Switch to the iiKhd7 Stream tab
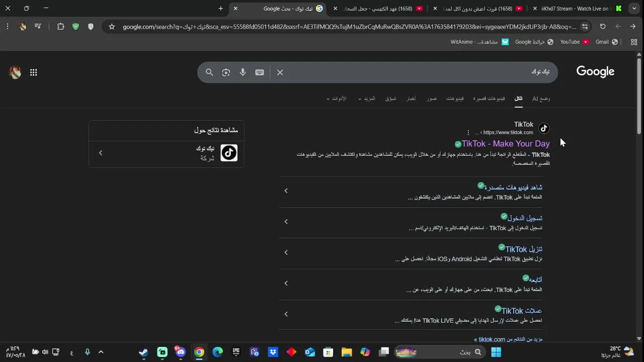 point(577,9)
